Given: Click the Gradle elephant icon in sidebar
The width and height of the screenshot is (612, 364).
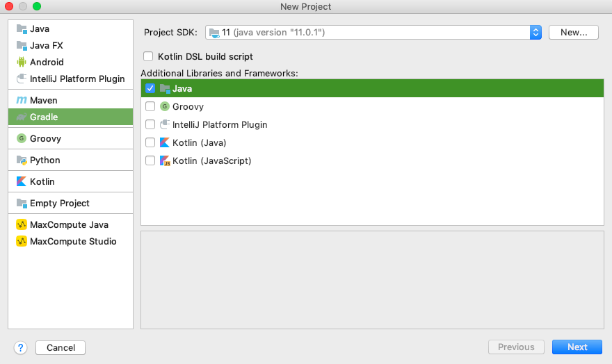Looking at the screenshot, I should tap(22, 117).
